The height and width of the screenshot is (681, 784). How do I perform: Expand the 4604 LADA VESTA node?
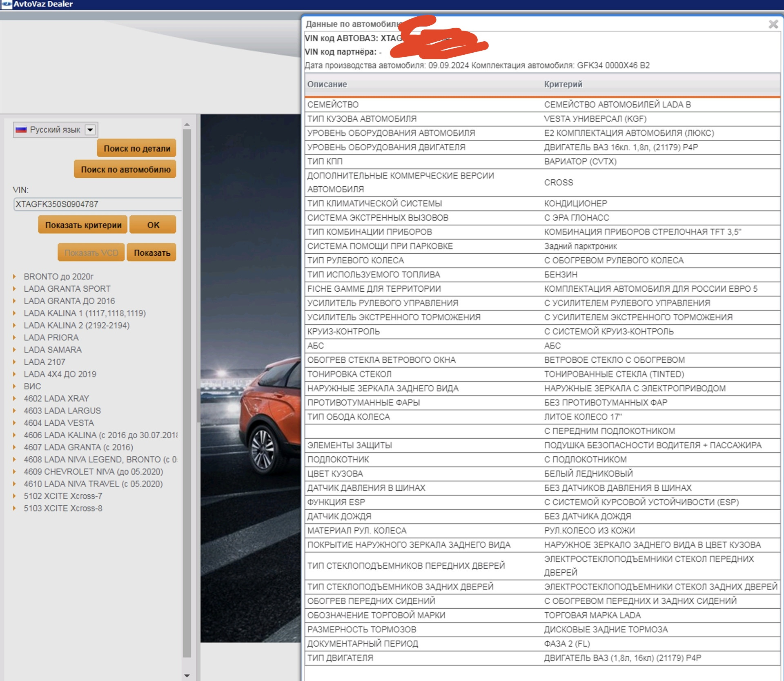coord(15,423)
